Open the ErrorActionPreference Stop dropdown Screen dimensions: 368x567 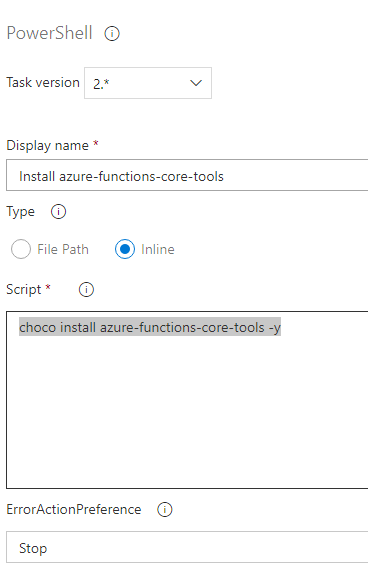pyautogui.click(x=187, y=547)
